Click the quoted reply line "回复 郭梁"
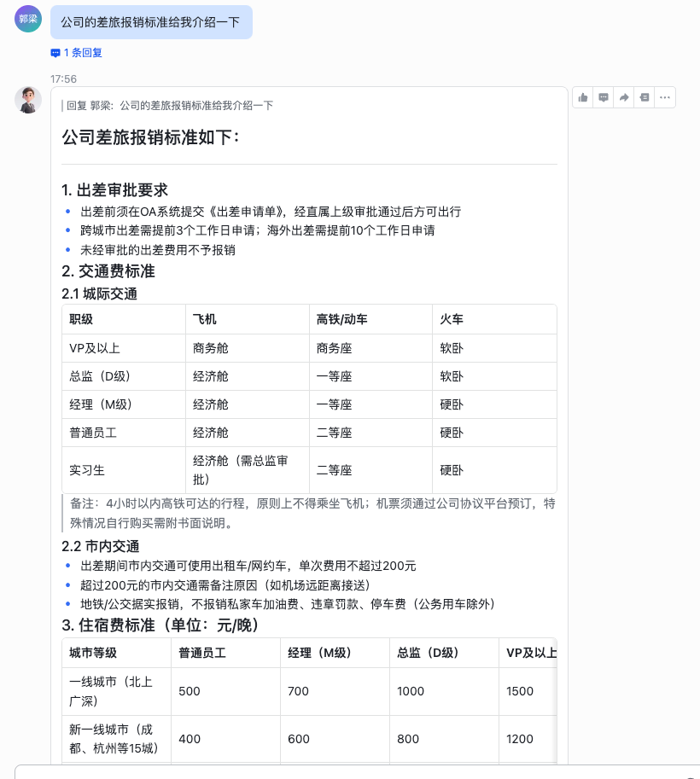Image resolution: width=700 pixels, height=779 pixels. [x=169, y=106]
